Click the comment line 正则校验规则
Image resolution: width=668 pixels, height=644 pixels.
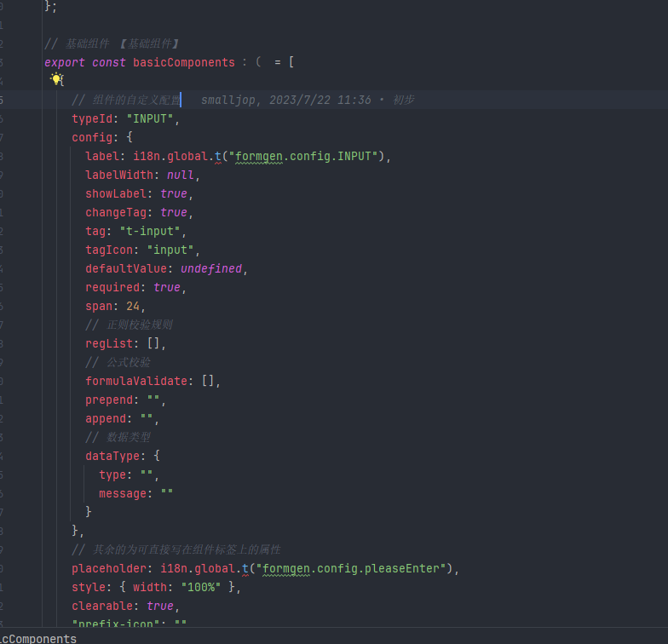129,325
